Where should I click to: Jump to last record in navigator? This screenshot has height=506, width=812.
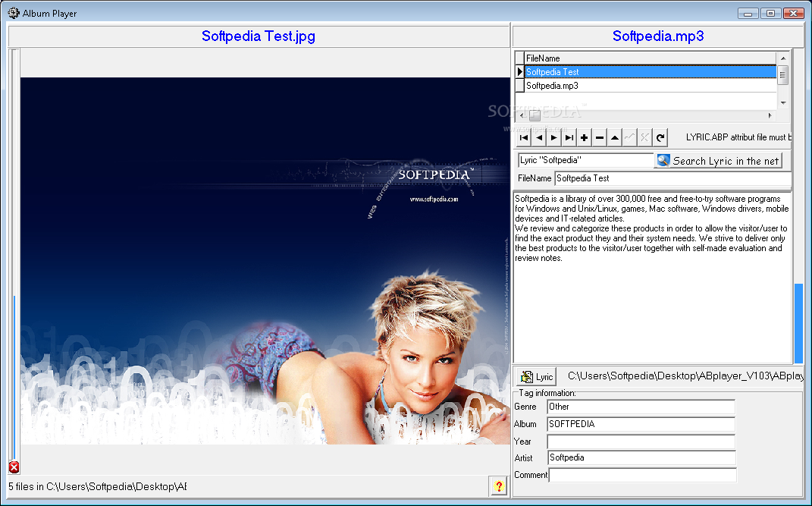[569, 138]
